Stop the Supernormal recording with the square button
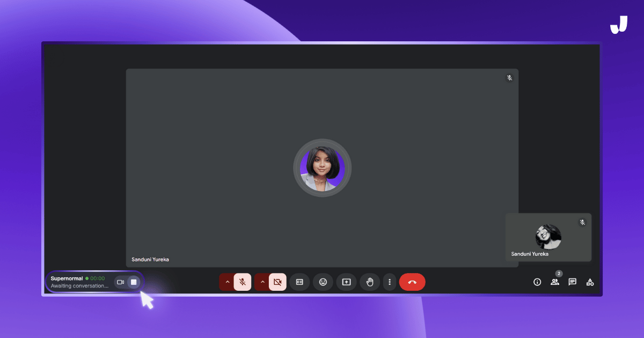644x338 pixels. coord(134,282)
